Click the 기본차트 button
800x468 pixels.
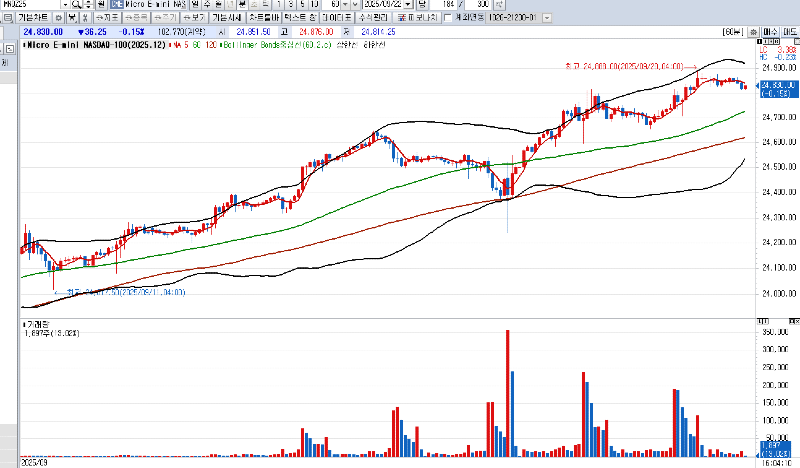tap(32, 18)
